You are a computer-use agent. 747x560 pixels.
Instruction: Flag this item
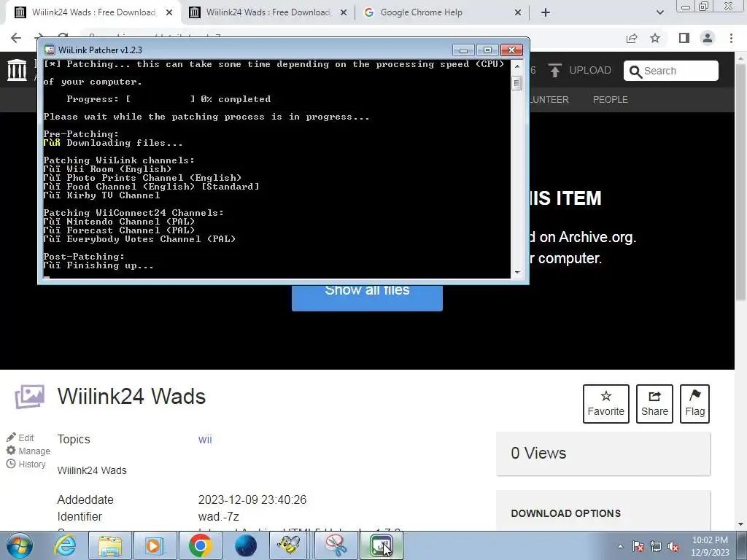[x=694, y=404]
